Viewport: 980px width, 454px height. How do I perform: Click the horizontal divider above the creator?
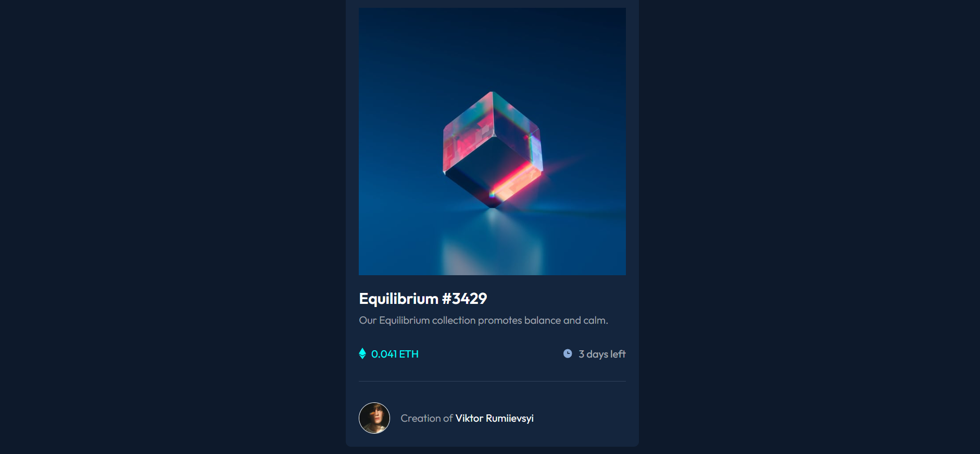pyautogui.click(x=492, y=381)
